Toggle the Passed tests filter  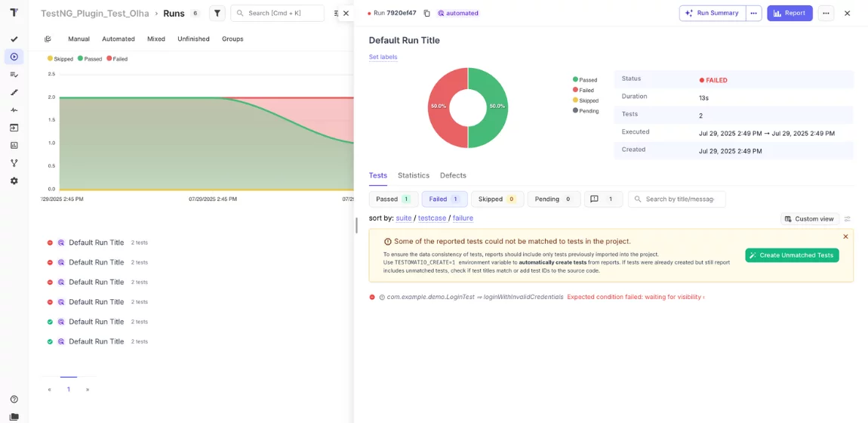click(392, 199)
